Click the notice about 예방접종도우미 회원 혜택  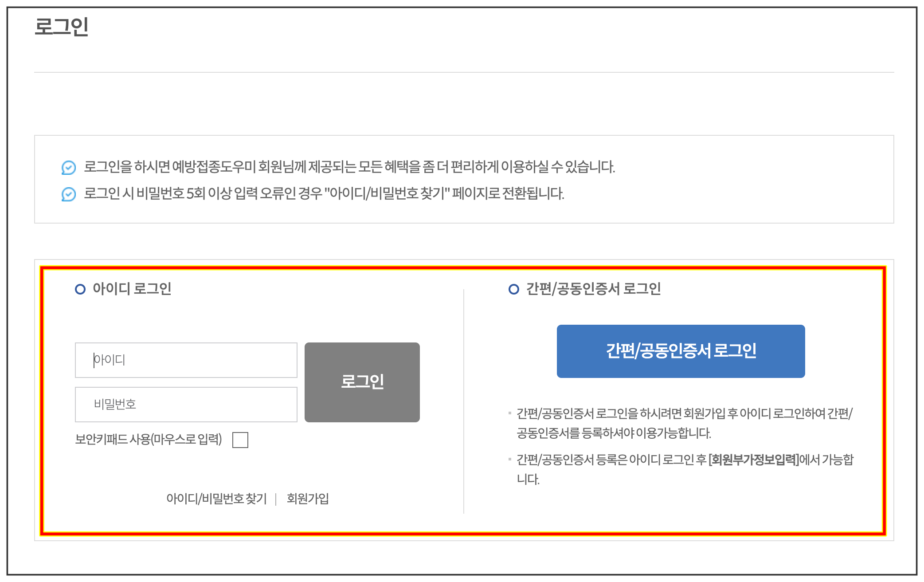coord(349,167)
